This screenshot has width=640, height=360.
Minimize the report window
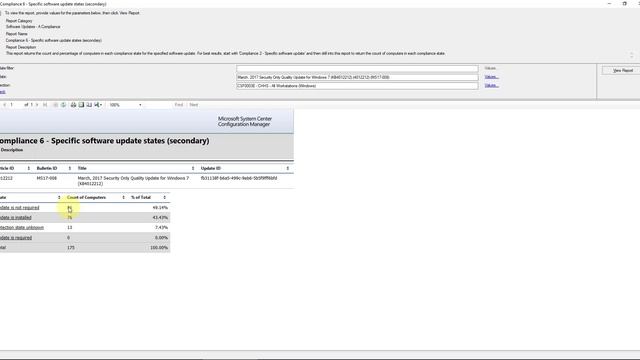click(609, 3)
